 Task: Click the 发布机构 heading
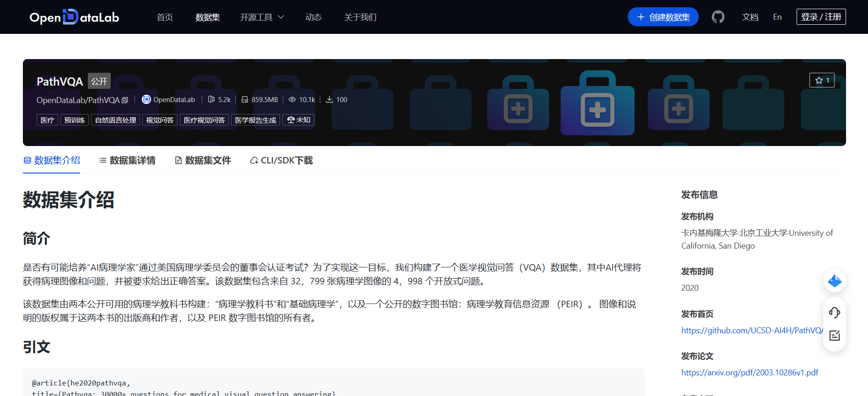(697, 217)
